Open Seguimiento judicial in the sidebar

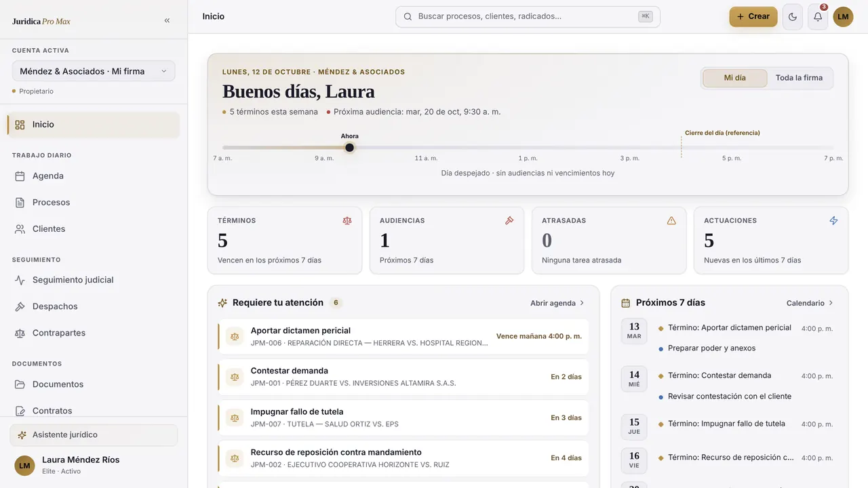tap(94, 280)
